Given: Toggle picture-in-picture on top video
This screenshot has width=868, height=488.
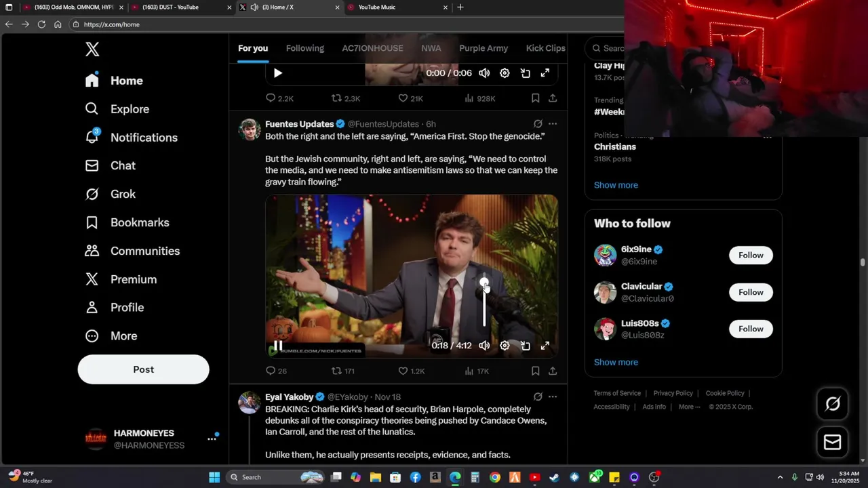Looking at the screenshot, I should coord(525,73).
